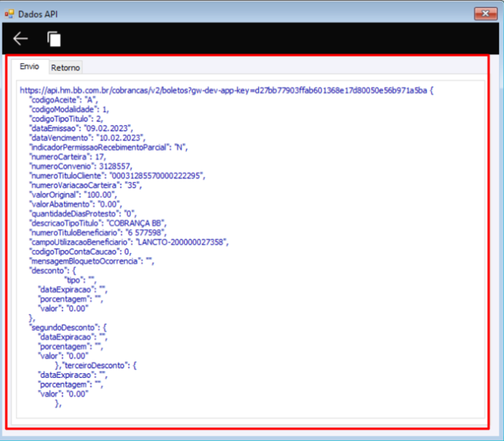Select the Envio tab
The height and width of the screenshot is (441, 504).
tap(29, 66)
